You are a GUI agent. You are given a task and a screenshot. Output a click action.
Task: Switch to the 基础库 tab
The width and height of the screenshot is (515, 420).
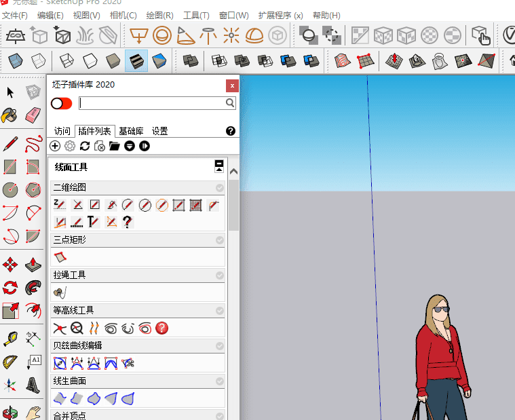[x=131, y=131]
